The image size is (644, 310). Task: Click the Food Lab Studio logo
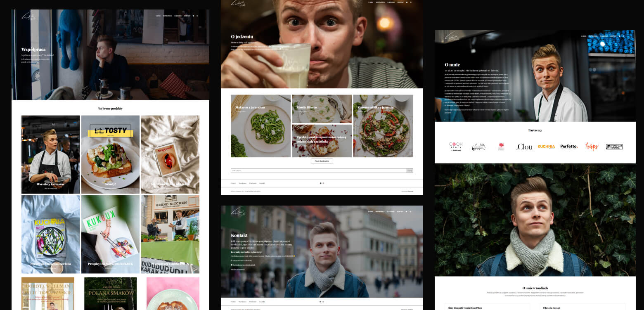coord(614,147)
